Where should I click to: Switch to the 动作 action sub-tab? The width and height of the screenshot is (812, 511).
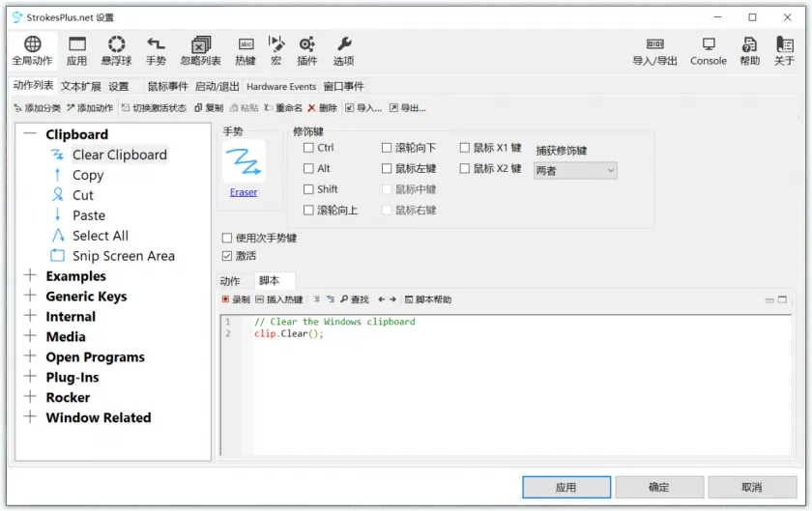(x=230, y=281)
